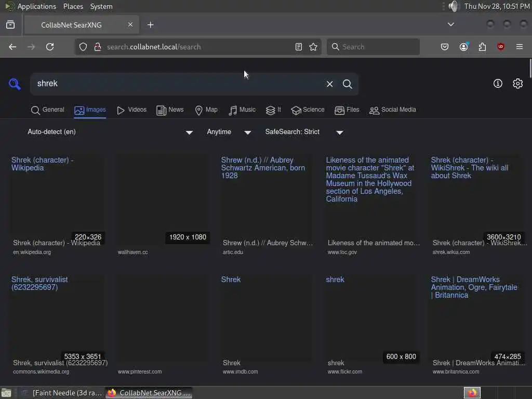Switch to IT category

tap(273, 110)
